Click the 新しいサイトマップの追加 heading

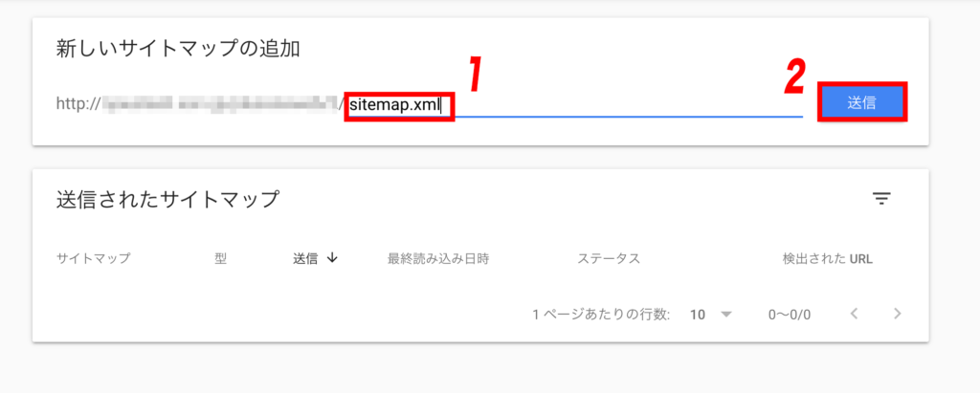(x=178, y=49)
